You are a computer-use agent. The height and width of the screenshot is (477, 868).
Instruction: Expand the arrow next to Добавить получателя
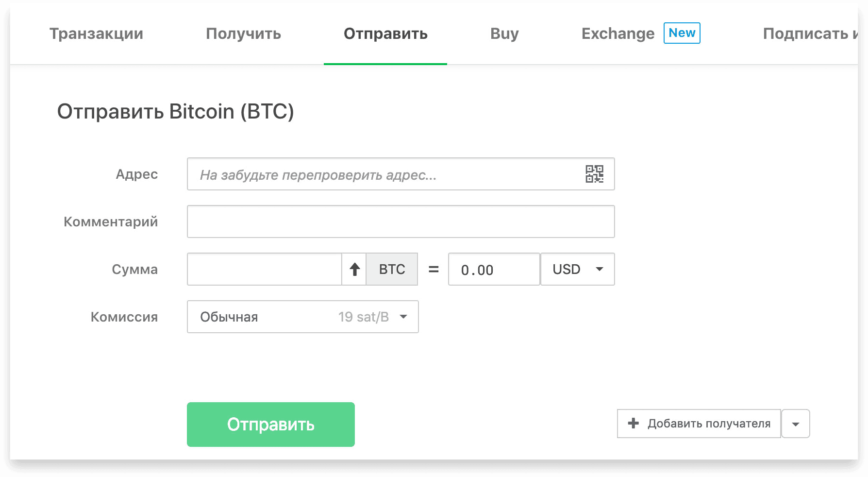coord(795,424)
